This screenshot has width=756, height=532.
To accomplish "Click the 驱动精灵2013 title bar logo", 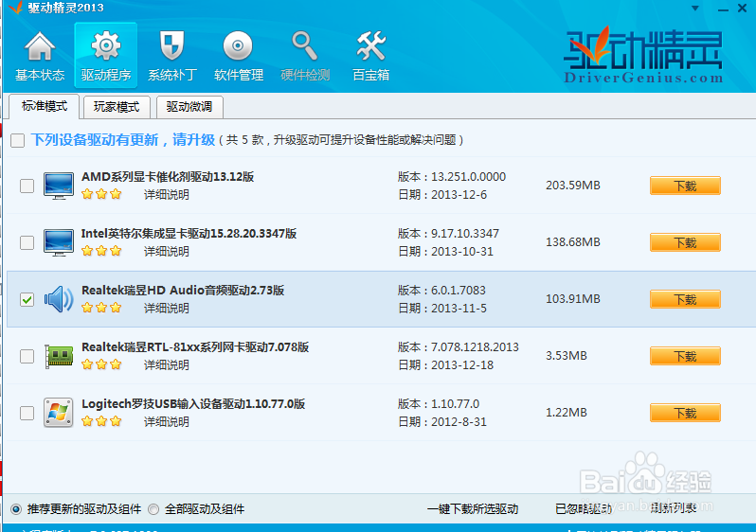I will point(16,8).
